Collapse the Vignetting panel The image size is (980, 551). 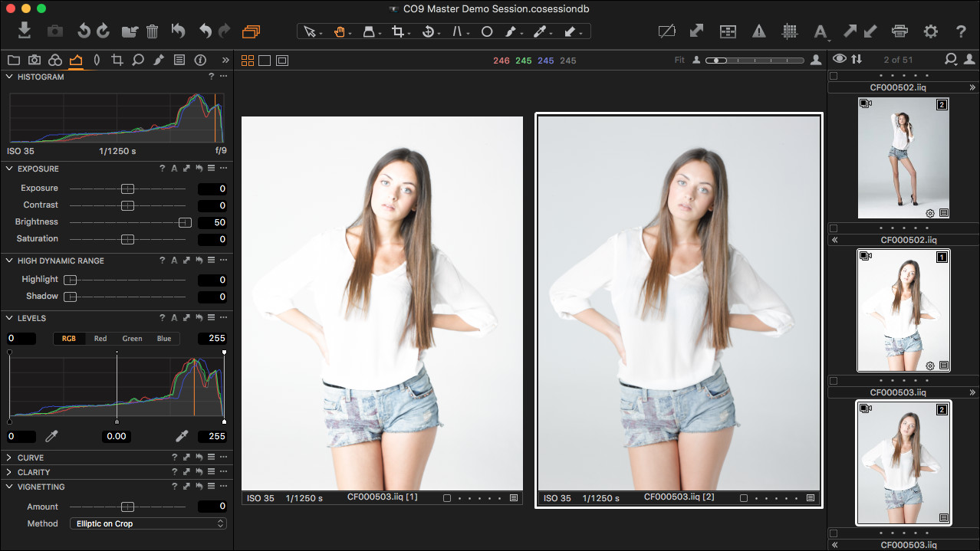9,487
